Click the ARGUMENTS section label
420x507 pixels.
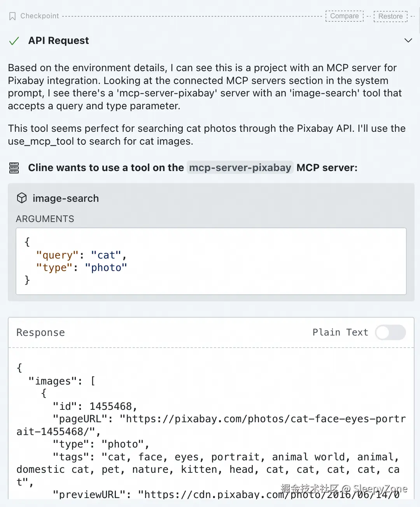click(x=45, y=219)
